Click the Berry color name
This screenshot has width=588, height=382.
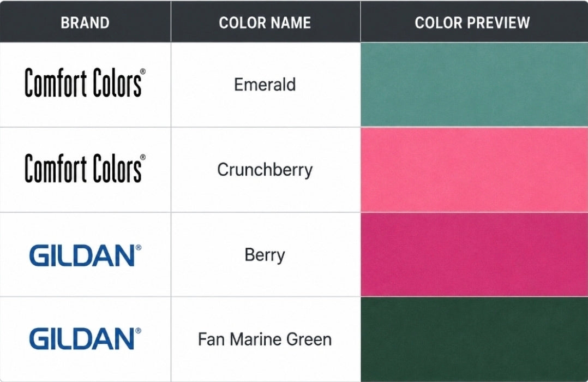coord(265,255)
